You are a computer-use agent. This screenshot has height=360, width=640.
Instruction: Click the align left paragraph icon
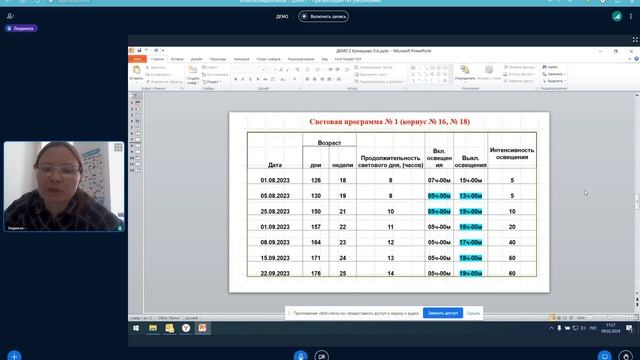(x=307, y=79)
